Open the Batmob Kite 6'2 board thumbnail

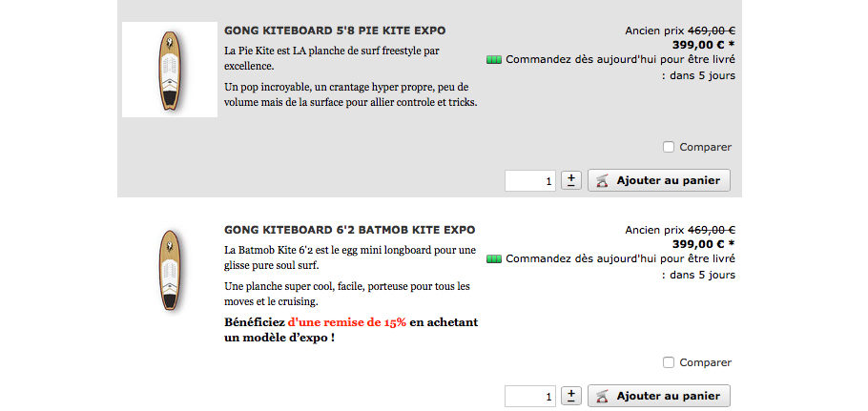[x=170, y=269]
